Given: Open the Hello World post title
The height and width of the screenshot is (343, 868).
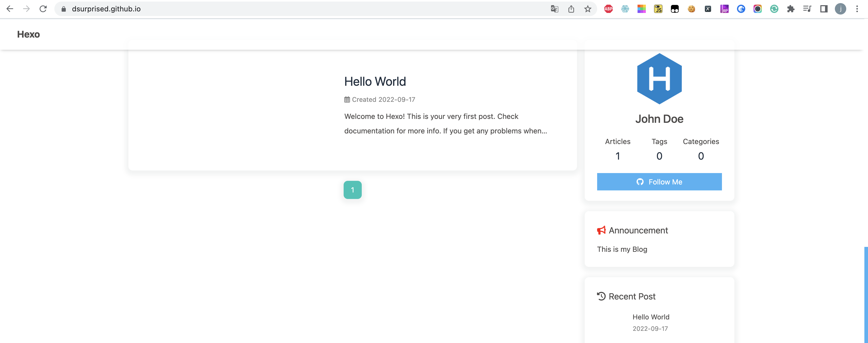Looking at the screenshot, I should [x=375, y=82].
